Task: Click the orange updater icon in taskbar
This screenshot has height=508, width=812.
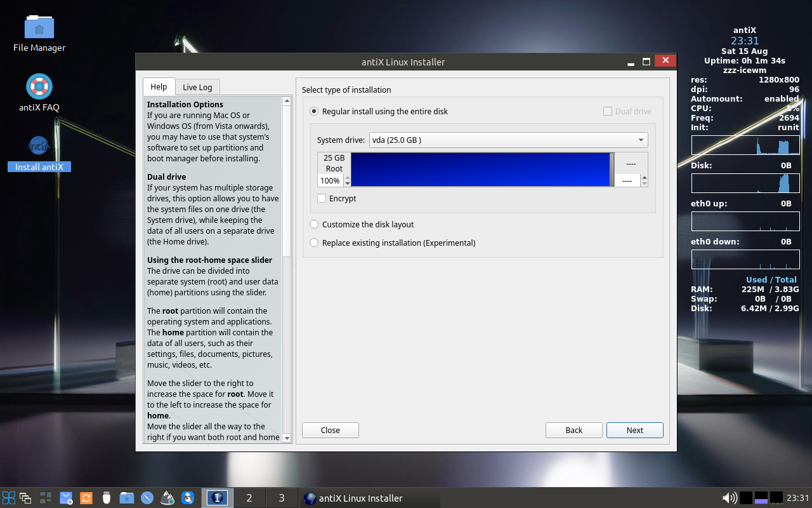Action: click(86, 498)
